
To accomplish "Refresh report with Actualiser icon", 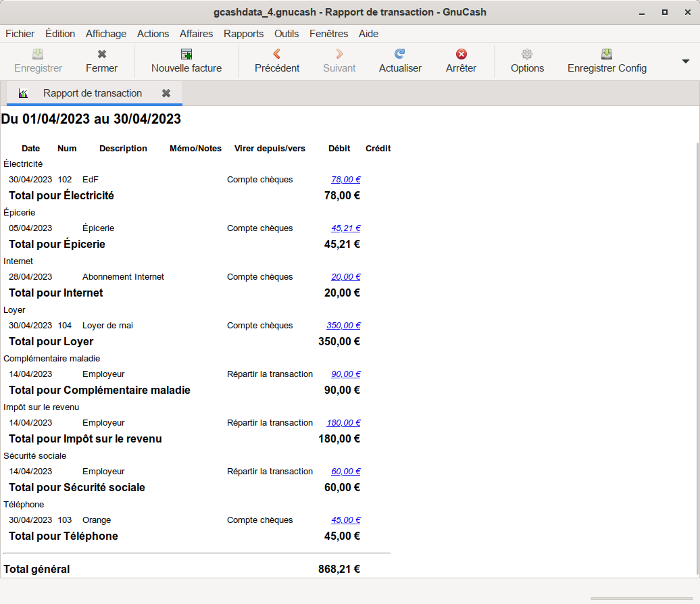I will pos(400,55).
